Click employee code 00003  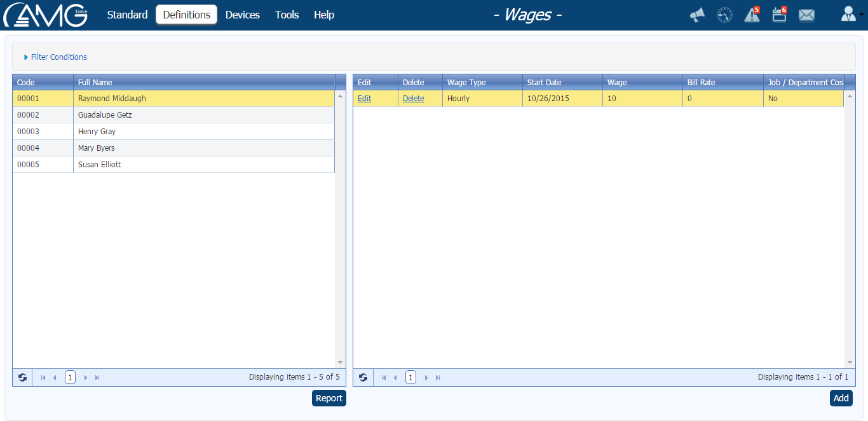(x=28, y=132)
